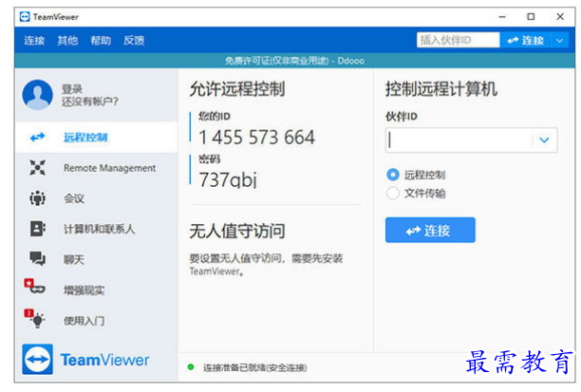Open 会议 in the sidebar

coord(97,198)
